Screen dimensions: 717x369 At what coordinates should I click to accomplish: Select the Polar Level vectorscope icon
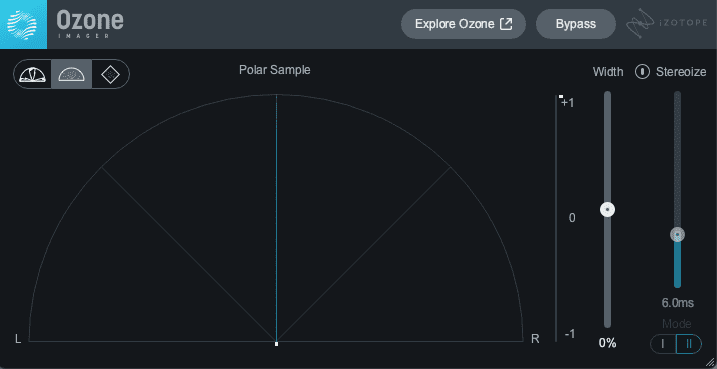click(32, 74)
